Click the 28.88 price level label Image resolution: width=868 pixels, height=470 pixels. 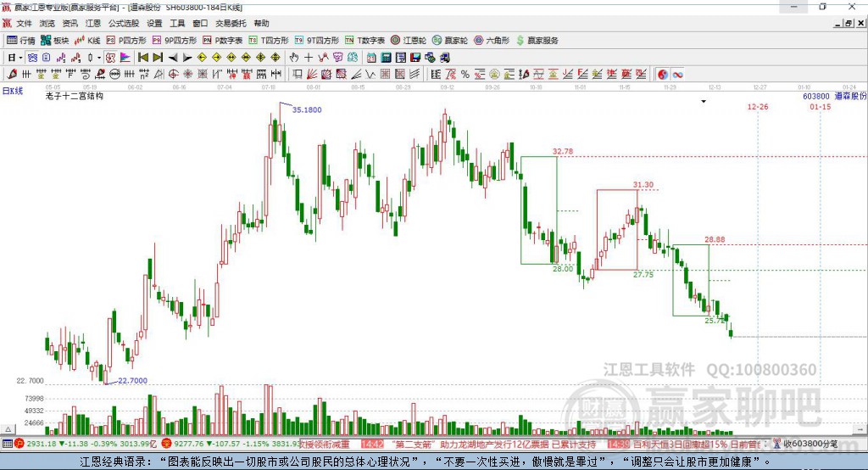[715, 239]
